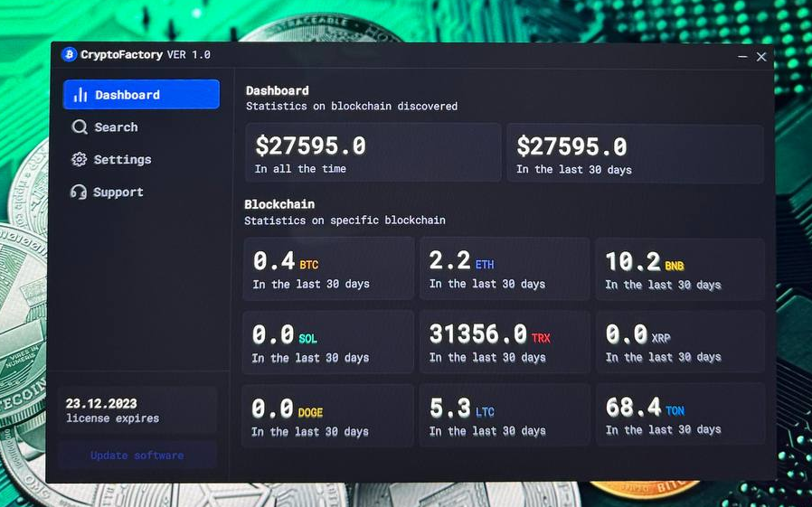812x507 pixels.
Task: Select the all-time $27595.0 card
Action: pos(373,153)
